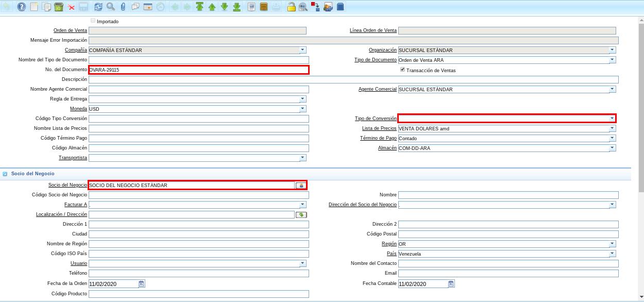Open the magnifier Find record icon

click(110, 7)
